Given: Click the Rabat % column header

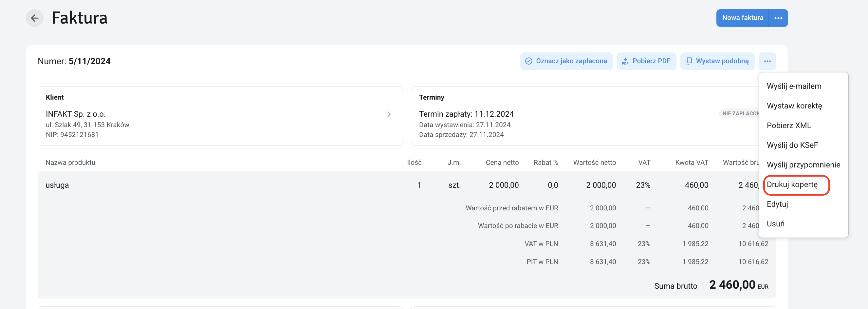Looking at the screenshot, I should 545,163.
